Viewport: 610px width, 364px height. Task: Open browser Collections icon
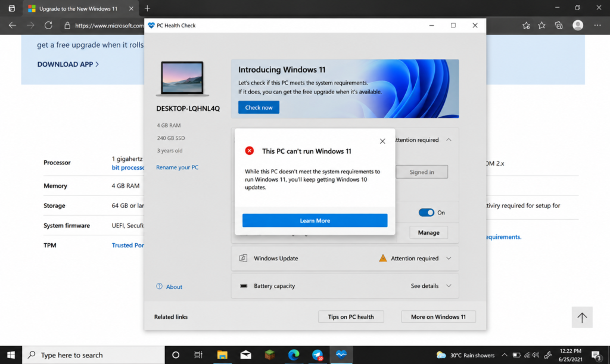click(559, 25)
